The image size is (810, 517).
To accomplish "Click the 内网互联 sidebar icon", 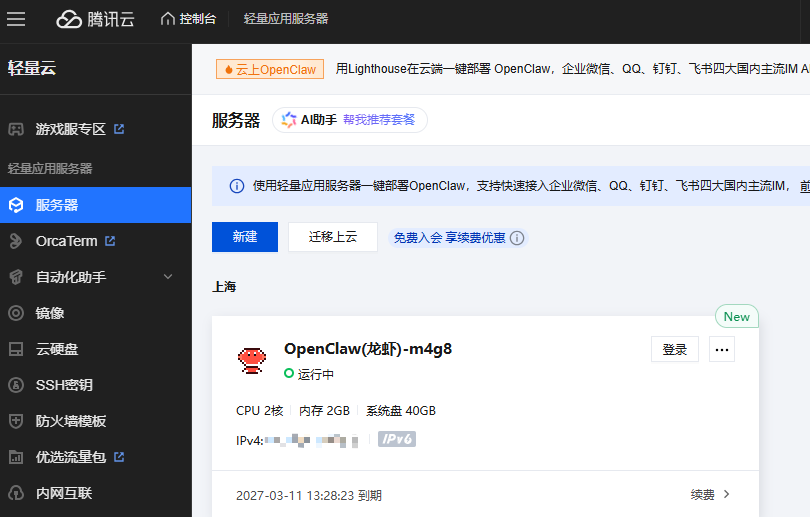I will (x=16, y=493).
